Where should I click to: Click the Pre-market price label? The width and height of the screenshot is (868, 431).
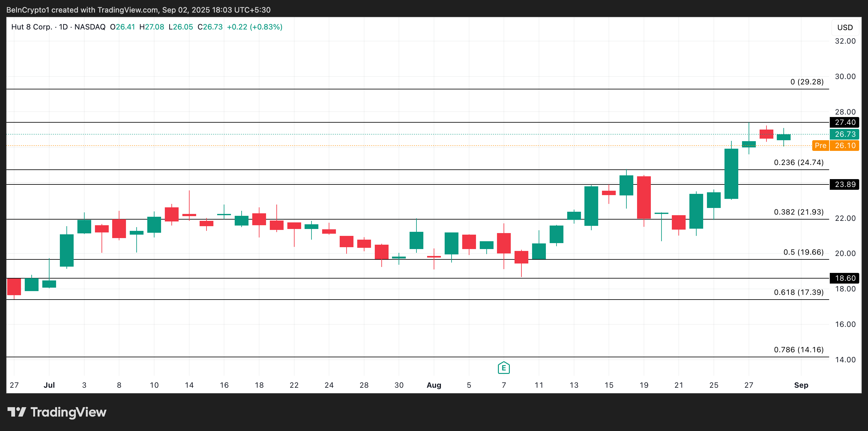click(835, 146)
